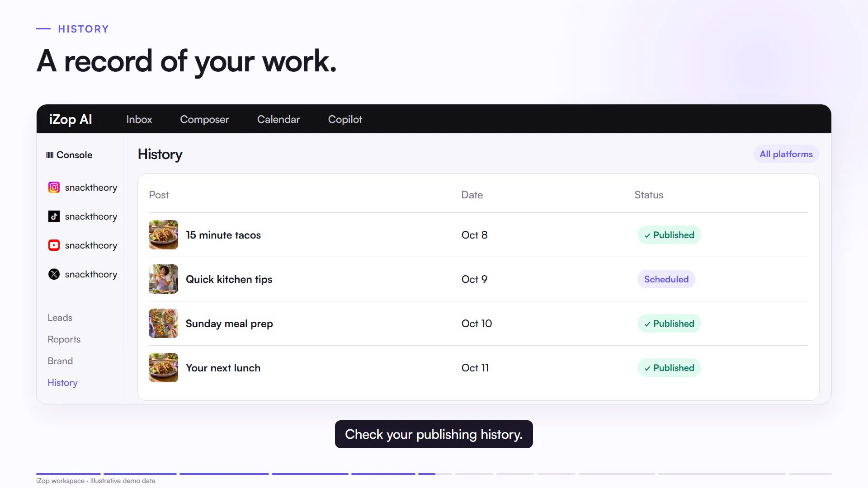Click the Scheduled status badge for Oct 9

coord(666,279)
